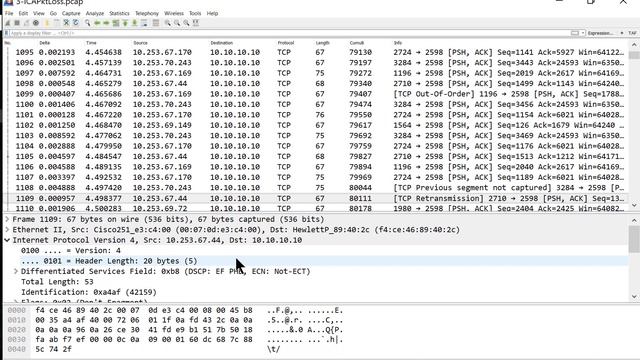Image resolution: width=640 pixels, height=360 pixels.
Task: Start capturing packets with shark fin icon
Action: pyautogui.click(x=7, y=23)
